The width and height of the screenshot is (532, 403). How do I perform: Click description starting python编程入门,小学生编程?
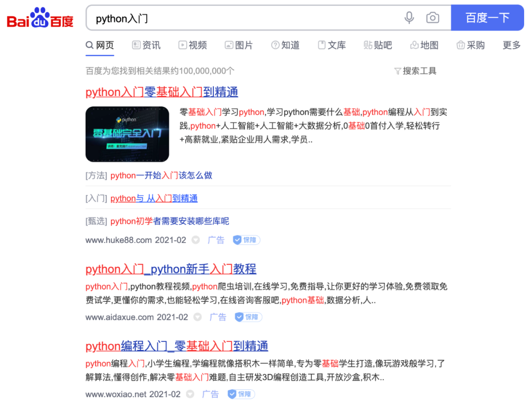pos(266,370)
